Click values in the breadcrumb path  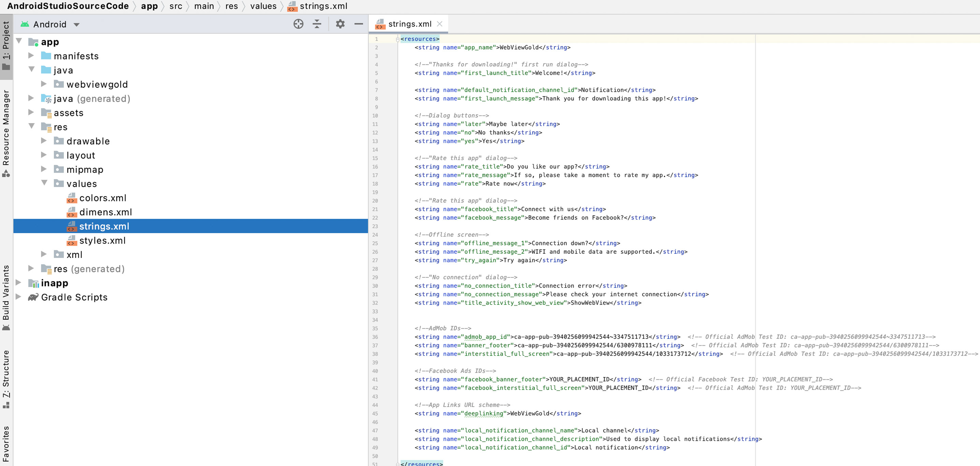point(263,6)
